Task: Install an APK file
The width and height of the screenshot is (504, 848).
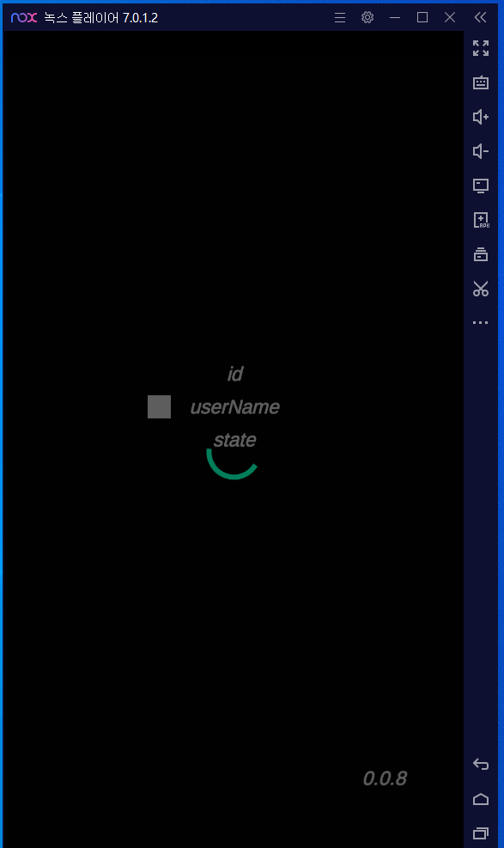Action: click(481, 220)
